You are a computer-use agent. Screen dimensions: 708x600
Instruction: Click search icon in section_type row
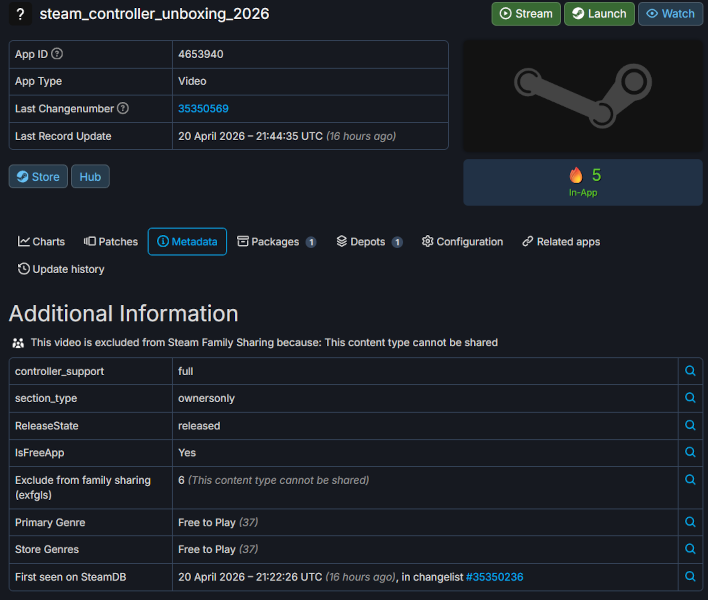[x=690, y=398]
